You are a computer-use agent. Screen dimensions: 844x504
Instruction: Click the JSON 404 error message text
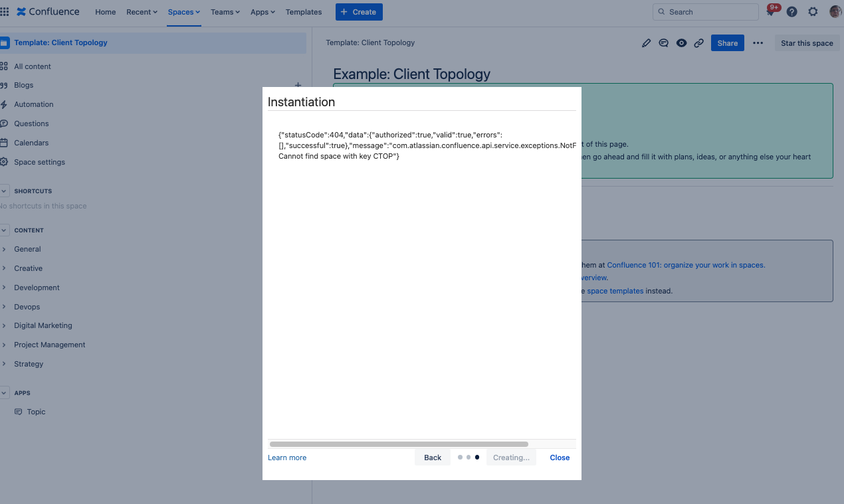pyautogui.click(x=427, y=145)
